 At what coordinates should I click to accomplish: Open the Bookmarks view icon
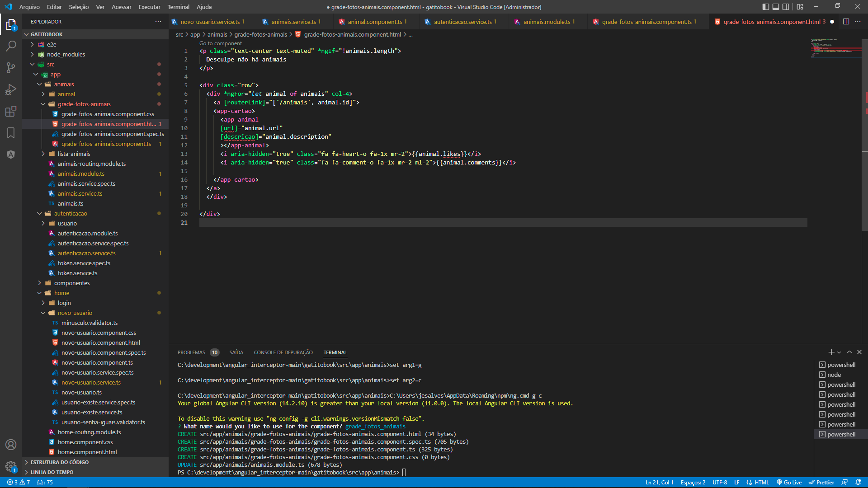coord(11,133)
